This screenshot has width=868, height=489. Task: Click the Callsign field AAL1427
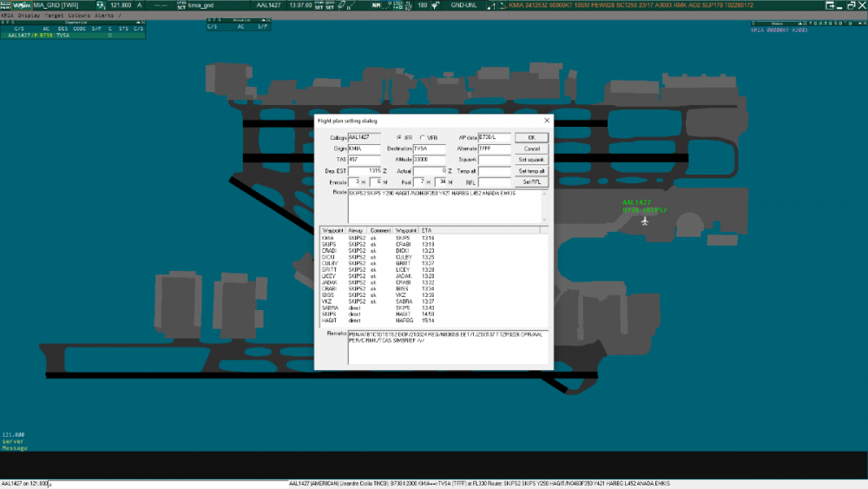tap(364, 137)
